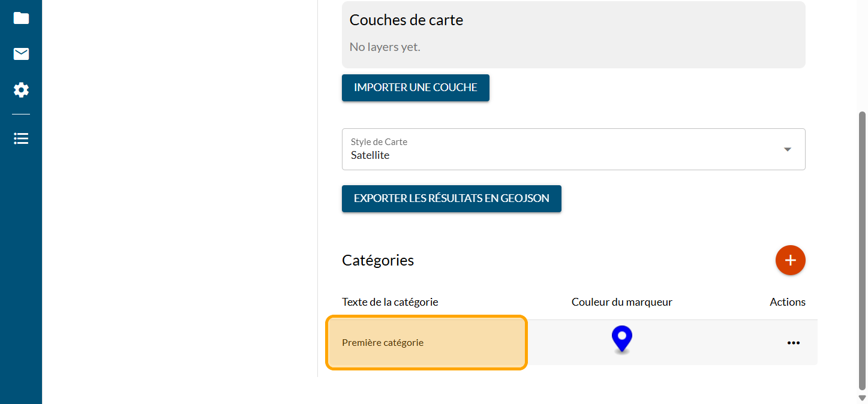868x404 pixels.
Task: Click EXPORTER LES RÉSULTATS EN GEOJSON button
Action: pyautogui.click(x=451, y=198)
